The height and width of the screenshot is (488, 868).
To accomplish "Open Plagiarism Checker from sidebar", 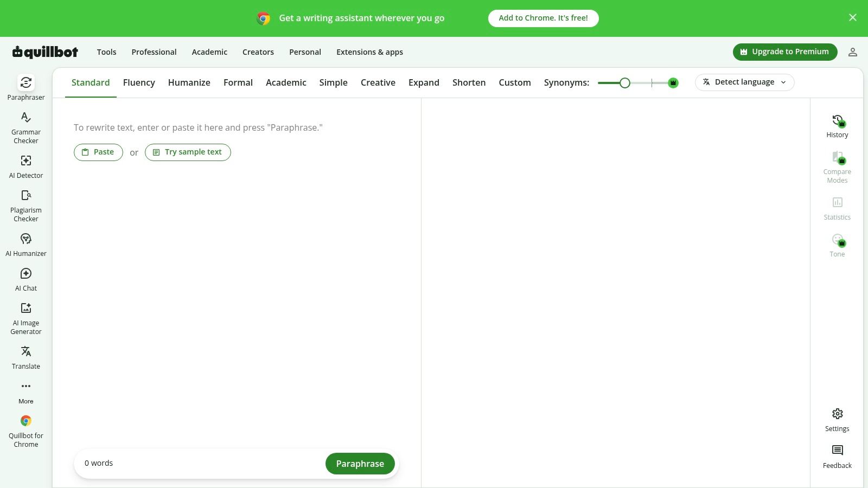I will pos(26,206).
